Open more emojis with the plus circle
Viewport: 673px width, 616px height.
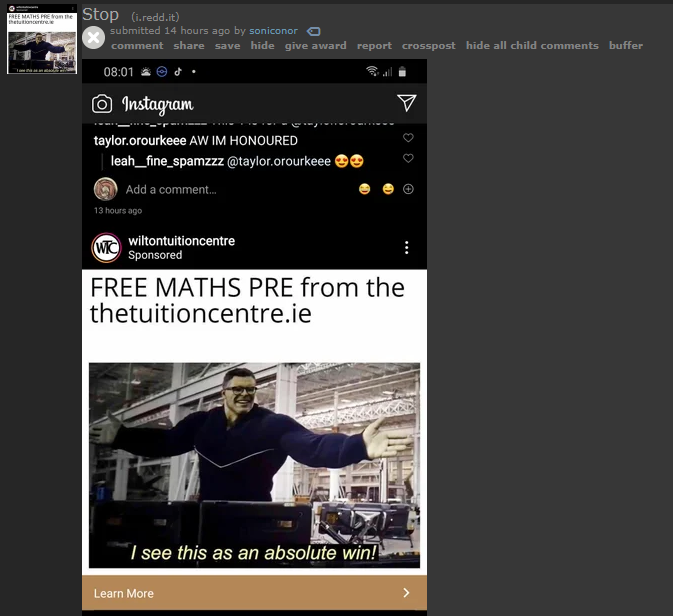(x=408, y=189)
